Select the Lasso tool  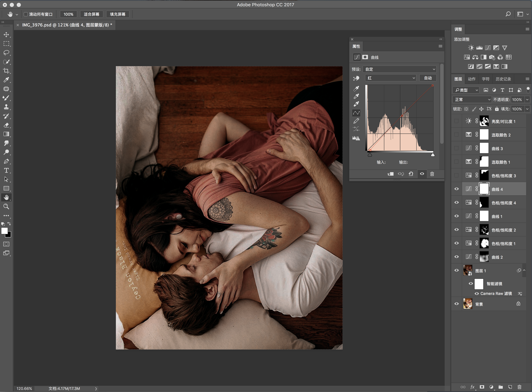pyautogui.click(x=6, y=53)
